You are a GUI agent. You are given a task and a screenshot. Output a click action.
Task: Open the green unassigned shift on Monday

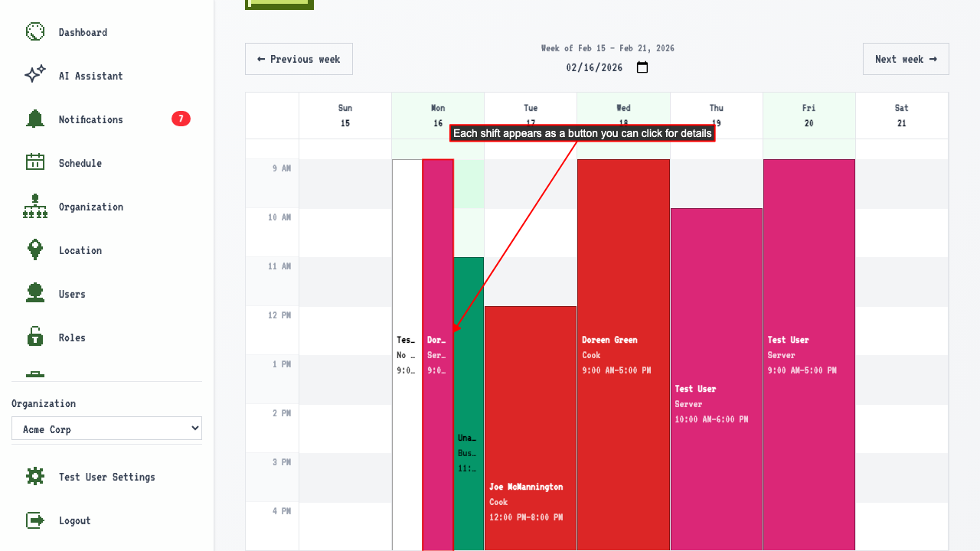point(469,404)
